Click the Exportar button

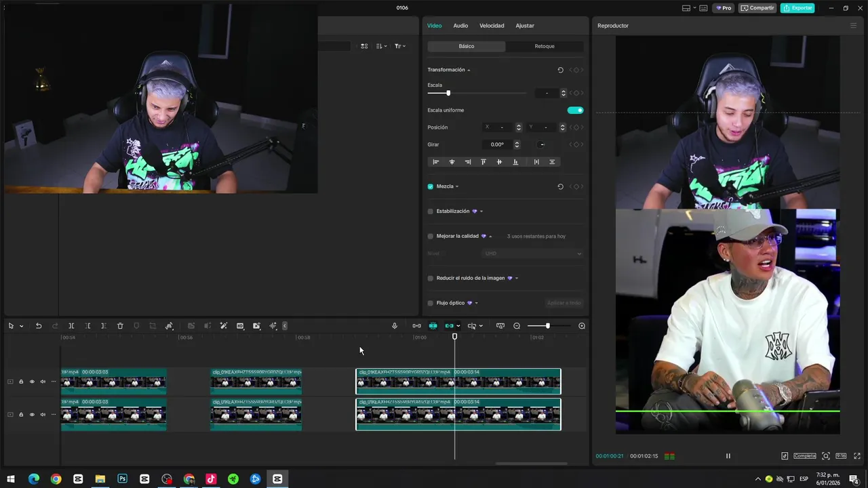[x=797, y=8]
